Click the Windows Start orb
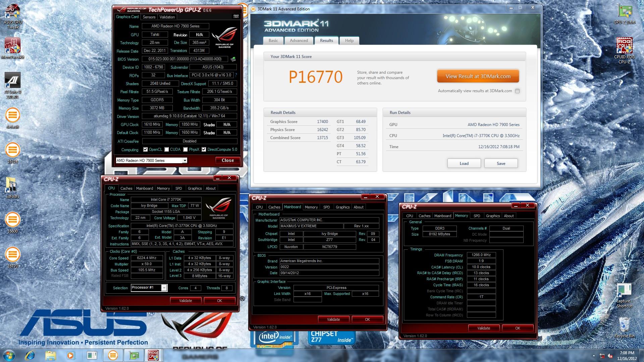Screen dimensions: 644x362 [9, 355]
